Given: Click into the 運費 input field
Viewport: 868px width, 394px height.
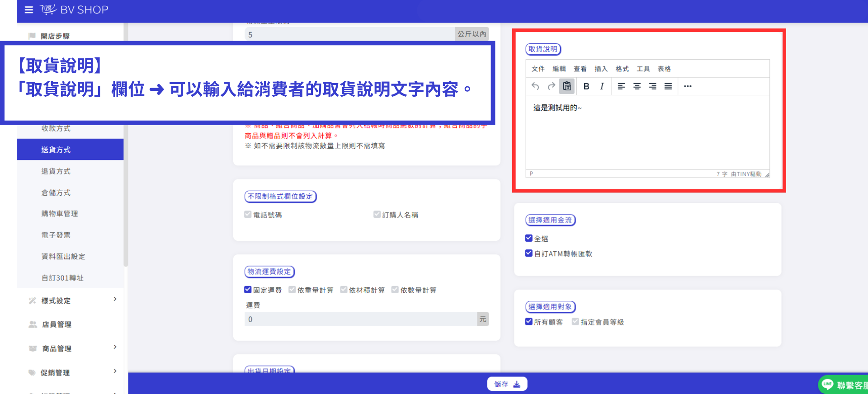Looking at the screenshot, I should 361,319.
